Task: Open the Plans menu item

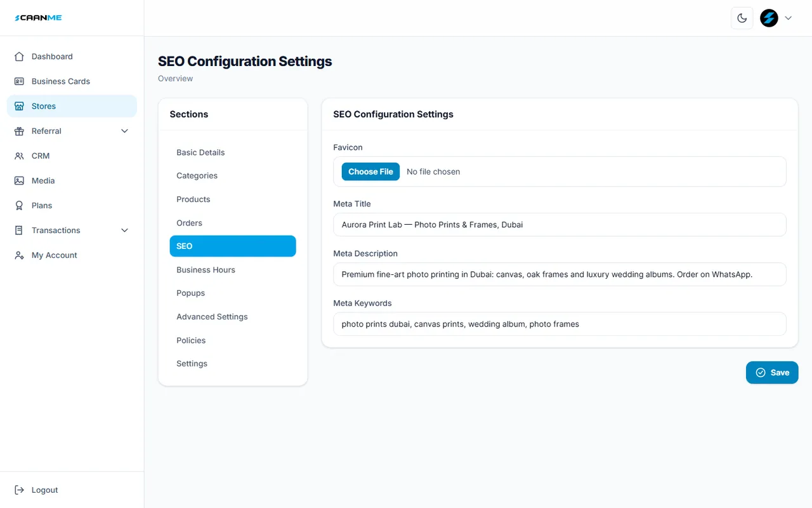Action: point(72,205)
